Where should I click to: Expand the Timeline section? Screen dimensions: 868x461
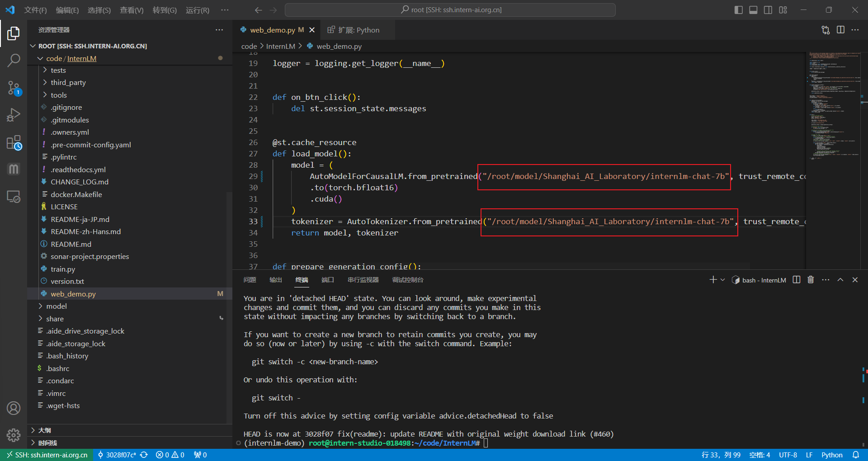(33, 443)
